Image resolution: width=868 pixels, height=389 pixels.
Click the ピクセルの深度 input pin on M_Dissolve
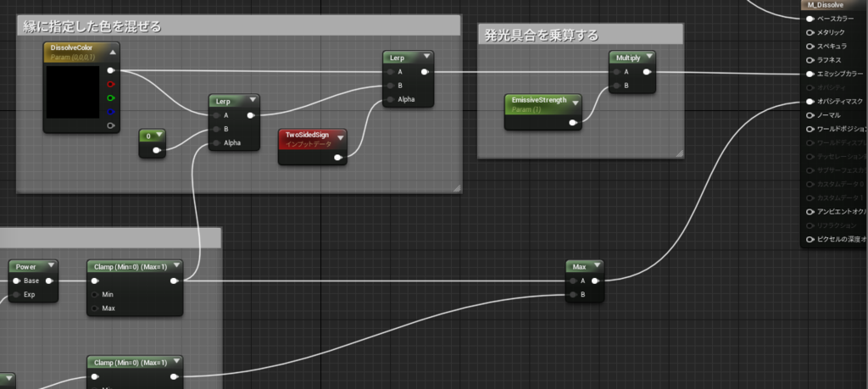(810, 240)
